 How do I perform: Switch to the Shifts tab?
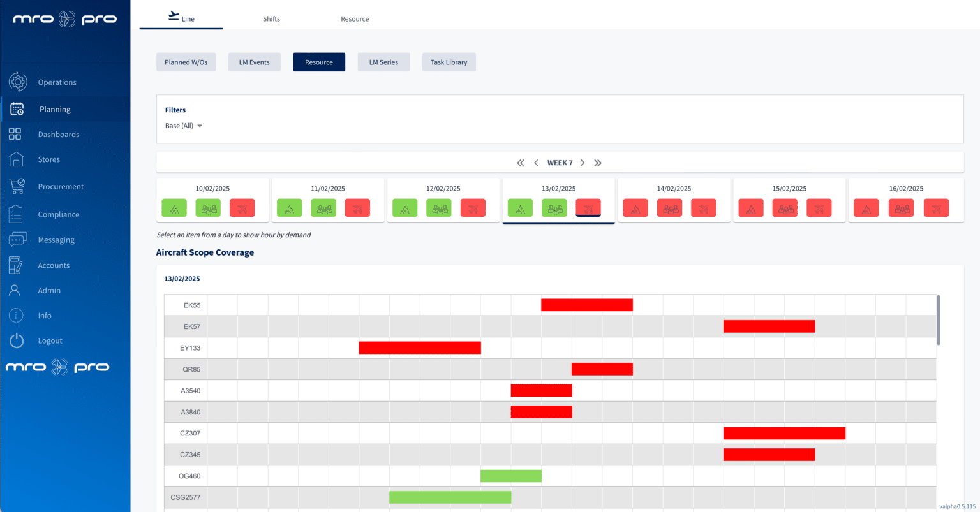(x=271, y=18)
